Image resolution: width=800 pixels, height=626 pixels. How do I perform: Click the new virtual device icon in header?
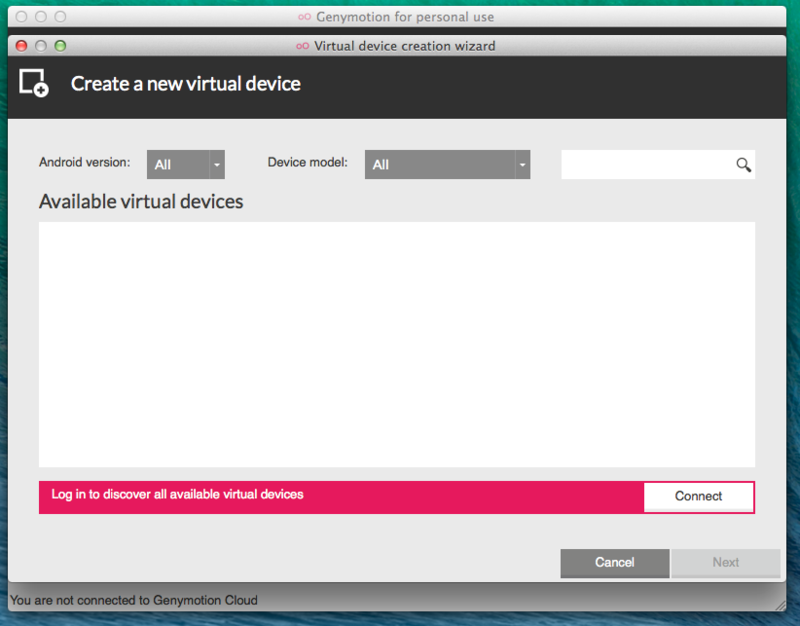(34, 83)
